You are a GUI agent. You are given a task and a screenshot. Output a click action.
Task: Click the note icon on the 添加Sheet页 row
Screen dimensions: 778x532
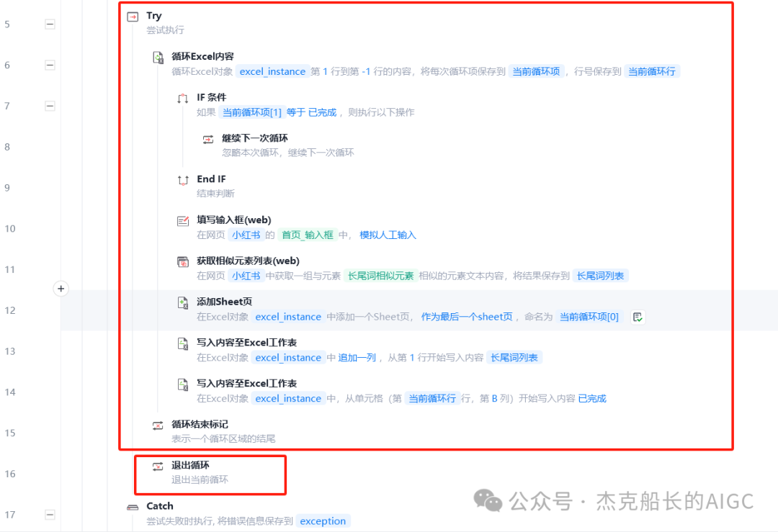coord(638,317)
